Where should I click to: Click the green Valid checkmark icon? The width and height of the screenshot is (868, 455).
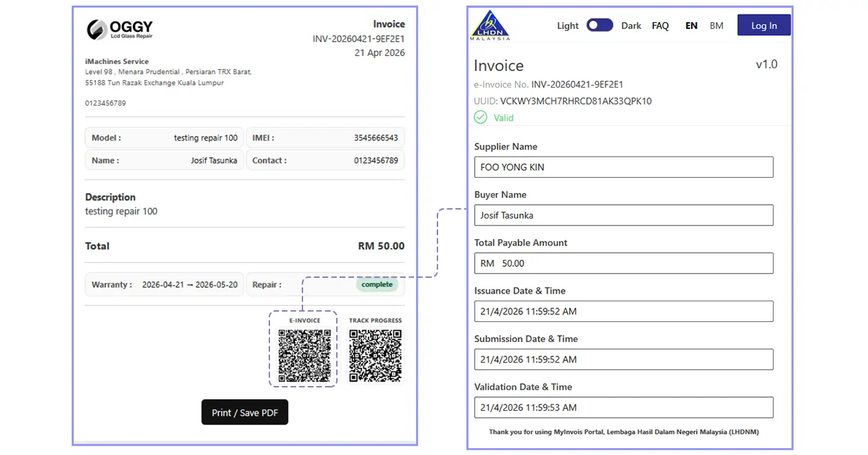(x=480, y=117)
